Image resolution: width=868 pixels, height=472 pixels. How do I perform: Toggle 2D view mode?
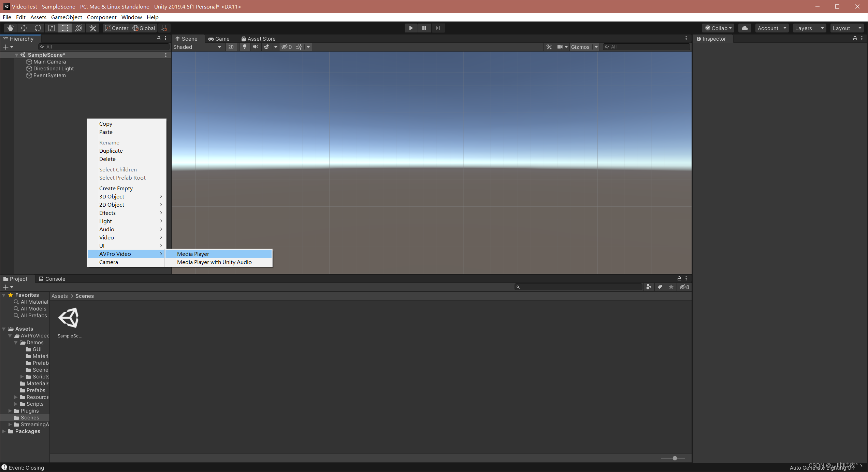(x=231, y=47)
